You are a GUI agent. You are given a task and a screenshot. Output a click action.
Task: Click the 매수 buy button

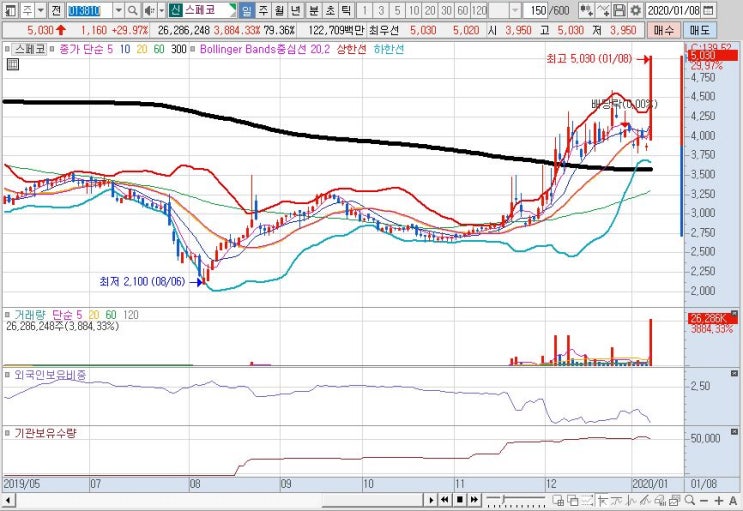pos(663,30)
